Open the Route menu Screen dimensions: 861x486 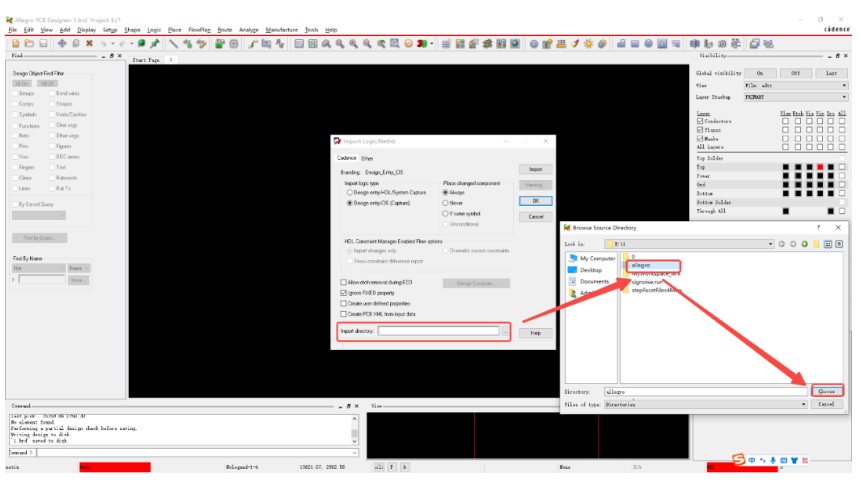(225, 30)
